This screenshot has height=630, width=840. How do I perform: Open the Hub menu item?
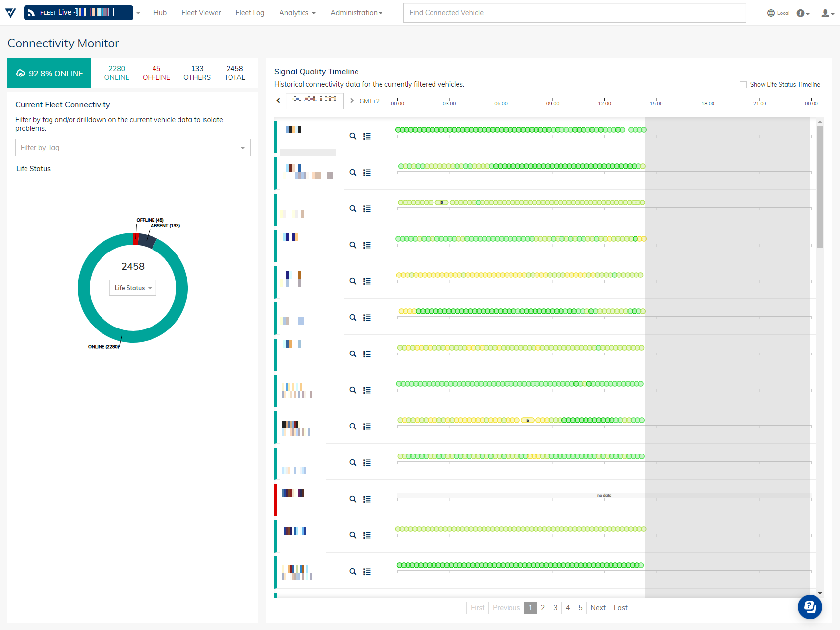(x=160, y=13)
